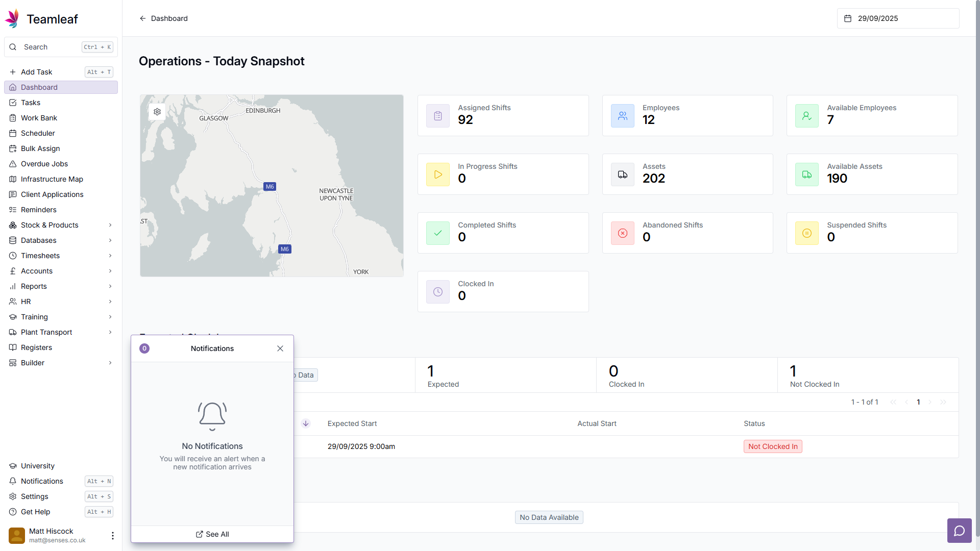
Task: Select Overdue Jobs in sidebar
Action: click(44, 164)
